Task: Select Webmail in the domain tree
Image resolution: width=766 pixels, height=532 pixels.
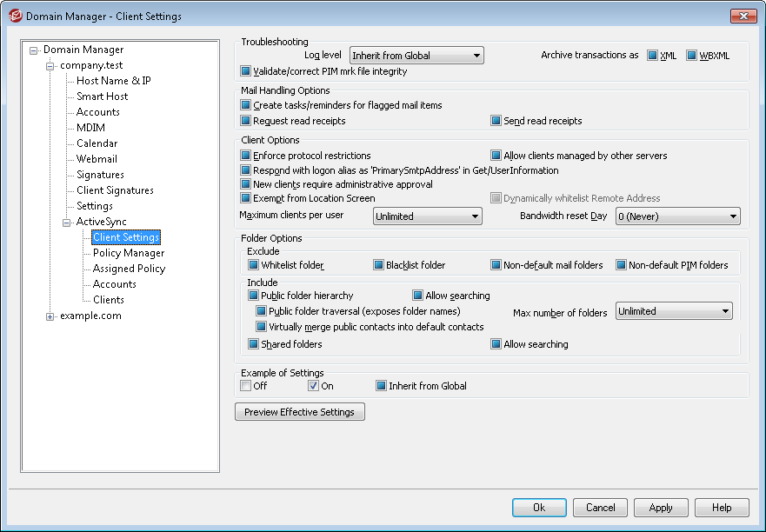Action: (97, 159)
